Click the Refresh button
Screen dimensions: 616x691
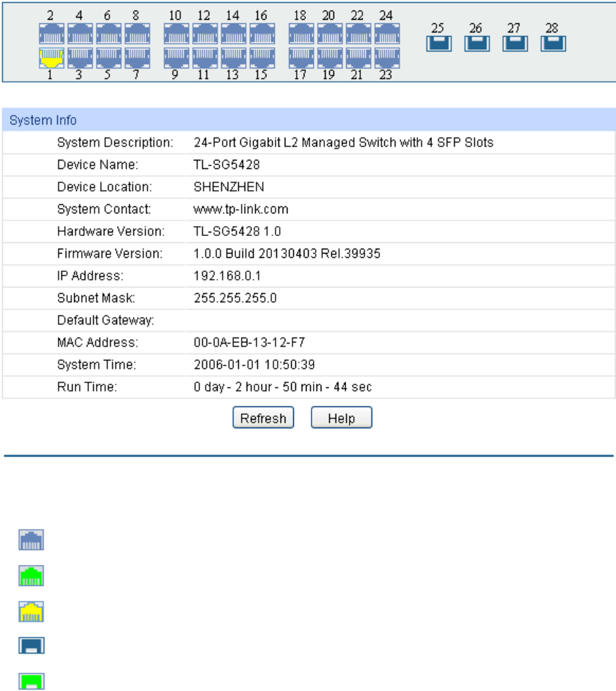click(263, 417)
